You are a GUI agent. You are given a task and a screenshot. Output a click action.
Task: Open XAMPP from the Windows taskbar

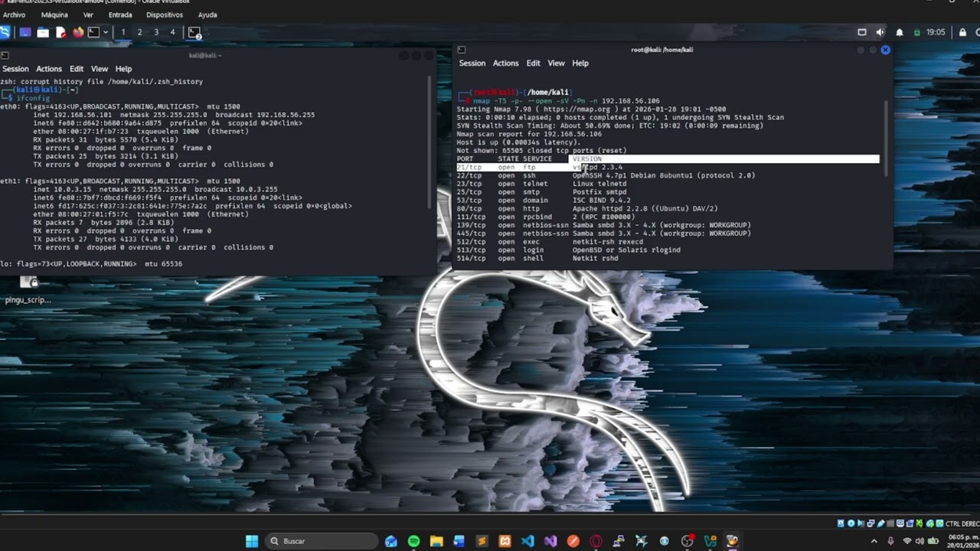[505, 541]
